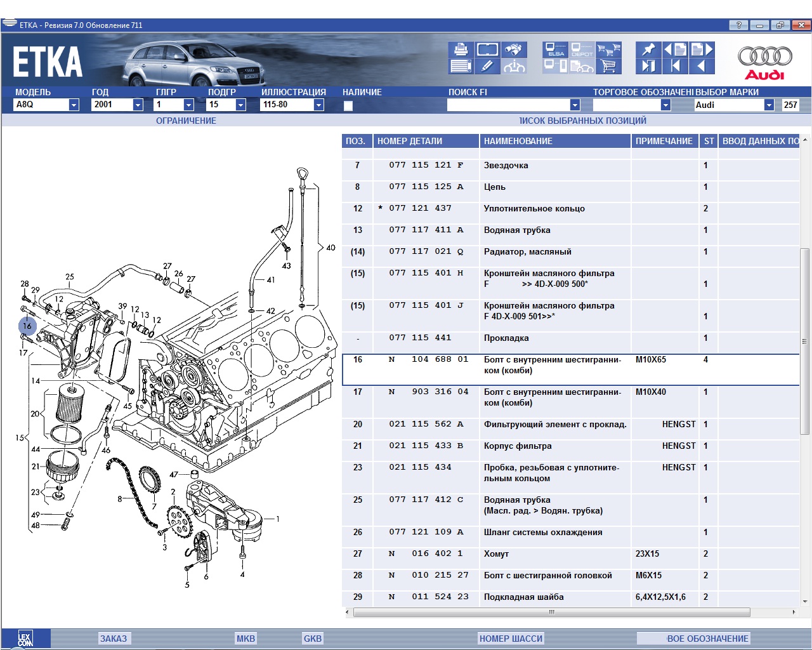The width and height of the screenshot is (812, 650).
Task: Click the Audi rings brand logo
Action: 764,62
